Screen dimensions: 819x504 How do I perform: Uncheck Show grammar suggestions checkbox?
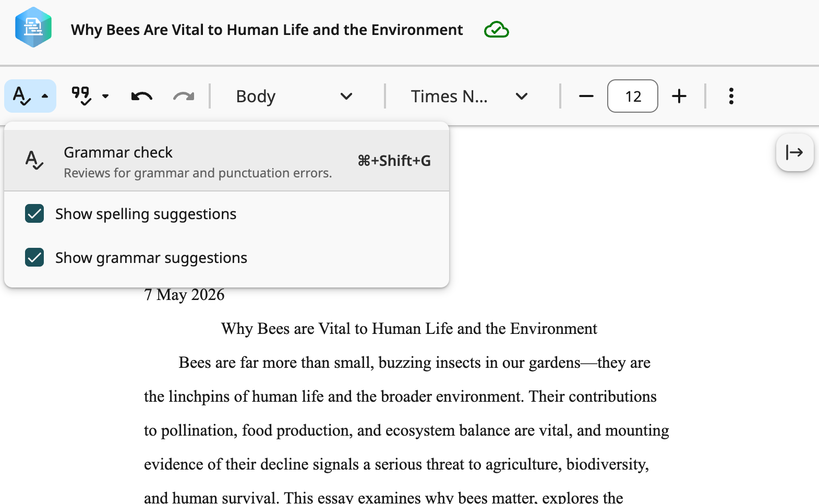pos(34,258)
